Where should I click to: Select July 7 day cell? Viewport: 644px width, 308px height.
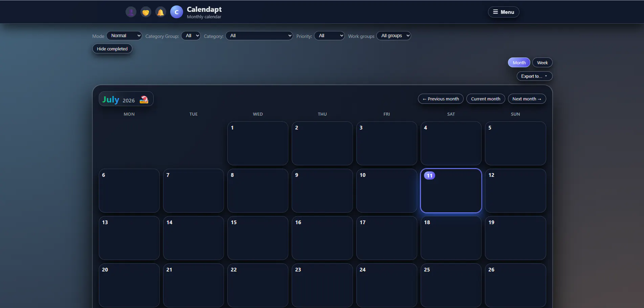[194, 191]
